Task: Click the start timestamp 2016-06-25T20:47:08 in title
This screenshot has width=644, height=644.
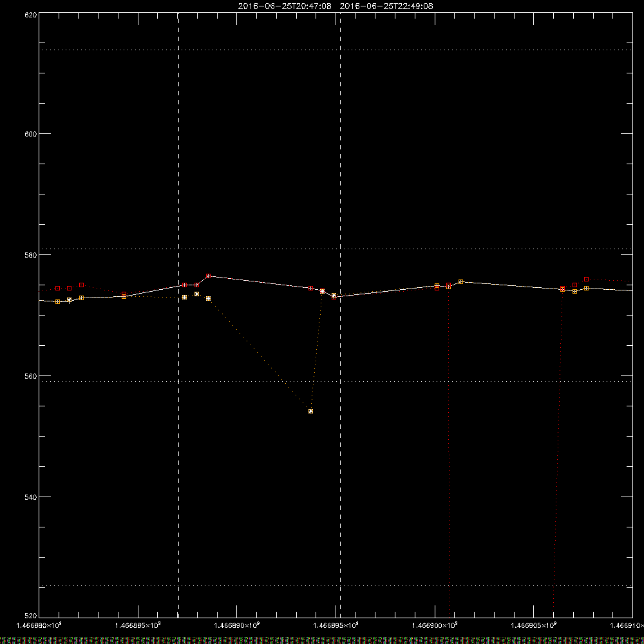Action: (x=285, y=6)
